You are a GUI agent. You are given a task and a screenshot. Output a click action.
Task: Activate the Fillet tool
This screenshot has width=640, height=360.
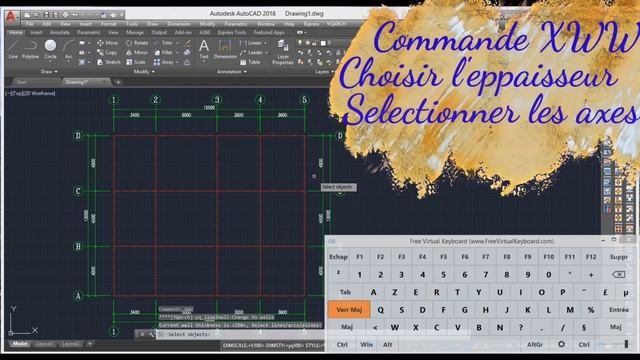[163, 53]
